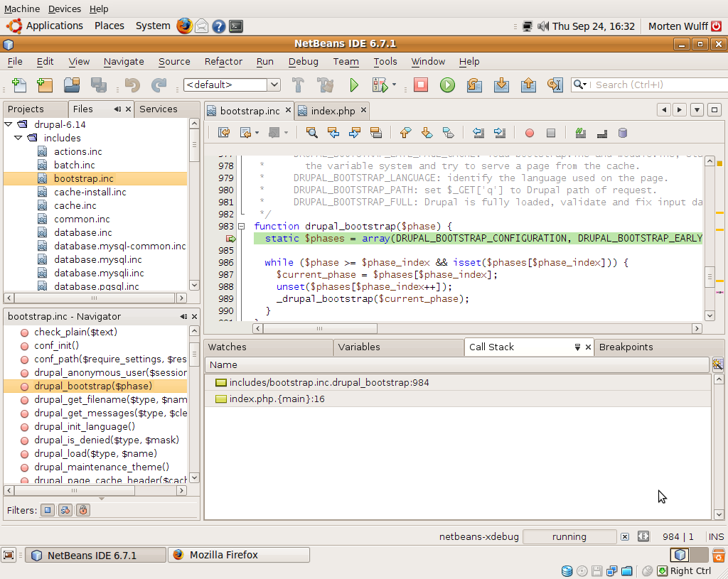Toggle the first Navigator filter button
This screenshot has width=728, height=579.
tap(48, 510)
